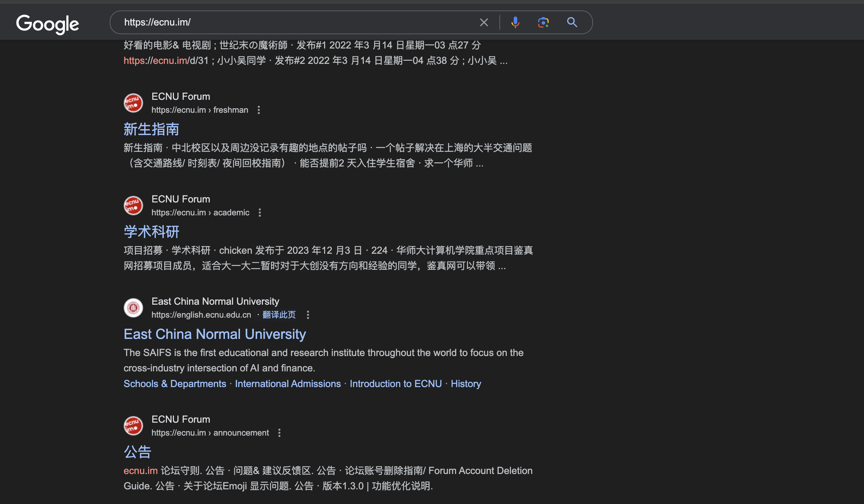Click ECNU Forum favicon for announcement result
Image resolution: width=864 pixels, height=504 pixels.
pyautogui.click(x=133, y=426)
